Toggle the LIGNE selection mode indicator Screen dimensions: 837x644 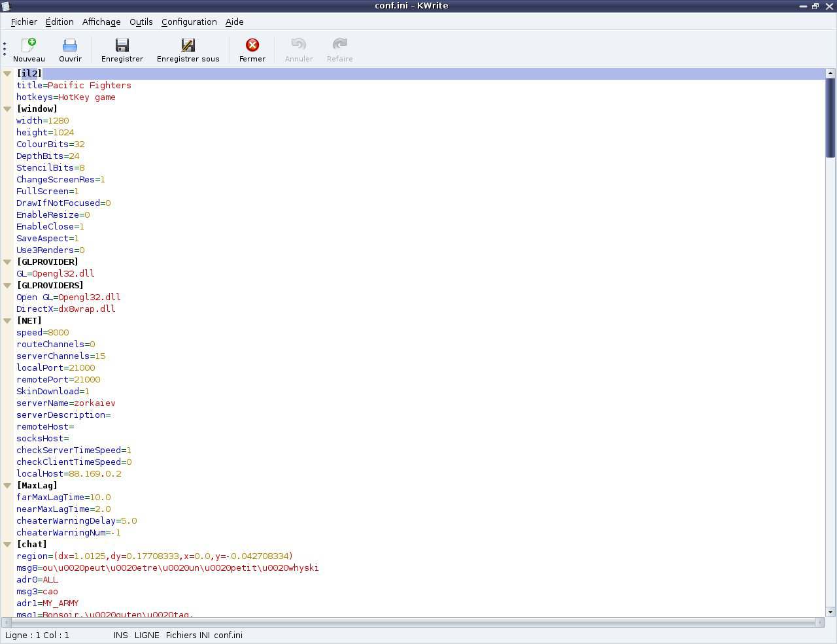click(x=147, y=635)
